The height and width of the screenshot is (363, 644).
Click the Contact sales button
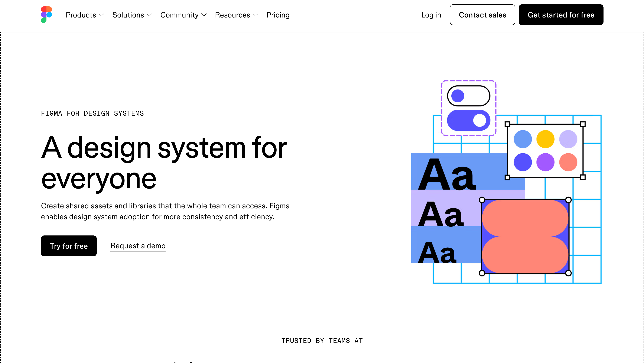(482, 15)
